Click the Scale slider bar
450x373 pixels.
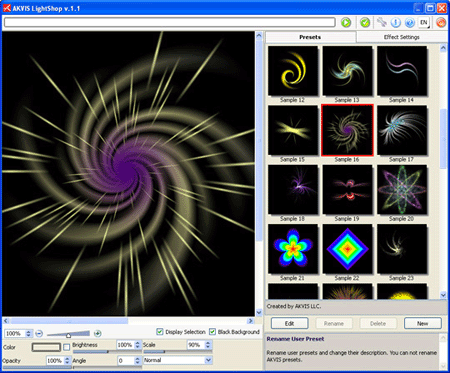coord(178,352)
